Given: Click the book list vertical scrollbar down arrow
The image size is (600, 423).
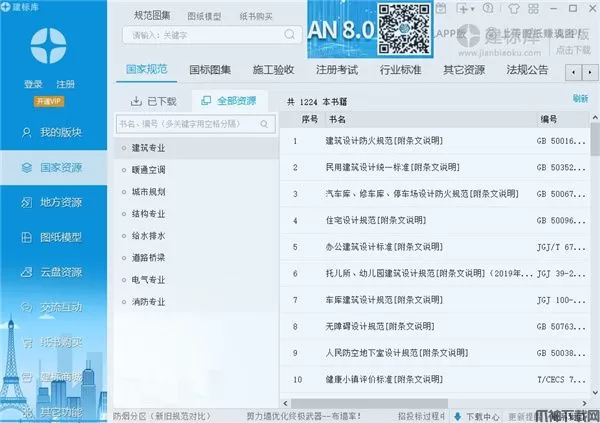Looking at the screenshot, I should click(x=595, y=393).
